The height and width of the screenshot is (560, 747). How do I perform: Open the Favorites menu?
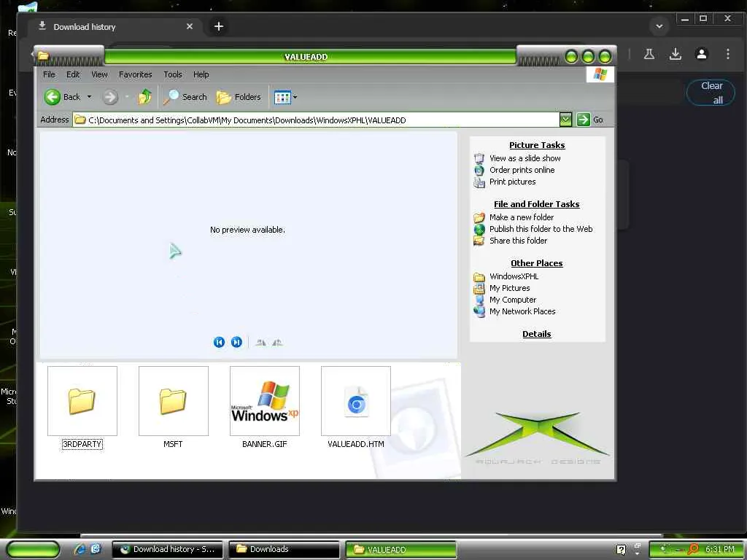coord(135,74)
